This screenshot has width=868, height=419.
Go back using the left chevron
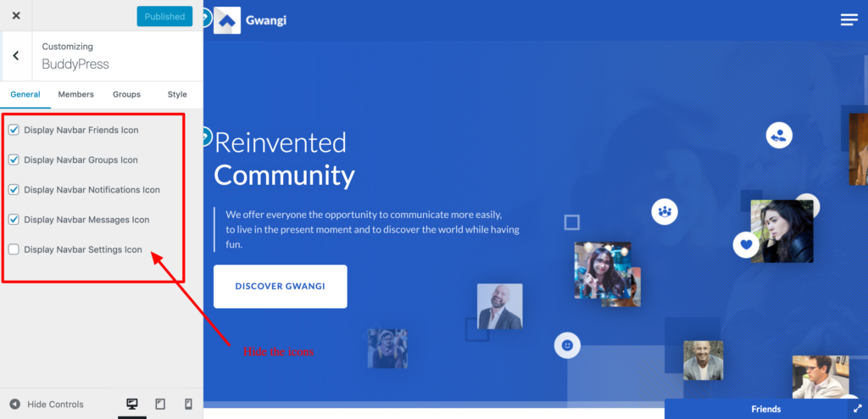pos(16,55)
